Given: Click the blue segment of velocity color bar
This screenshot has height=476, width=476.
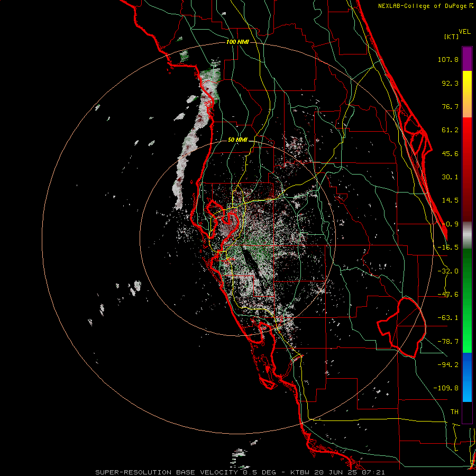Looking at the screenshot, I should (467, 377).
